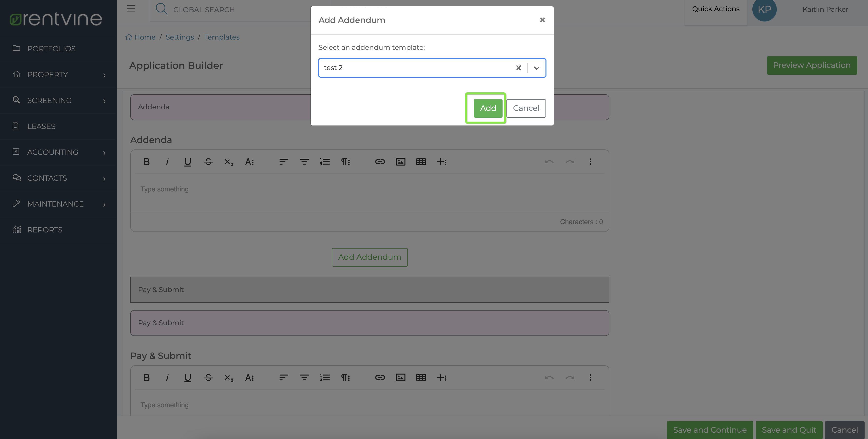Image resolution: width=868 pixels, height=439 pixels.
Task: Open font size in Pay & Submit editor
Action: coord(249,378)
